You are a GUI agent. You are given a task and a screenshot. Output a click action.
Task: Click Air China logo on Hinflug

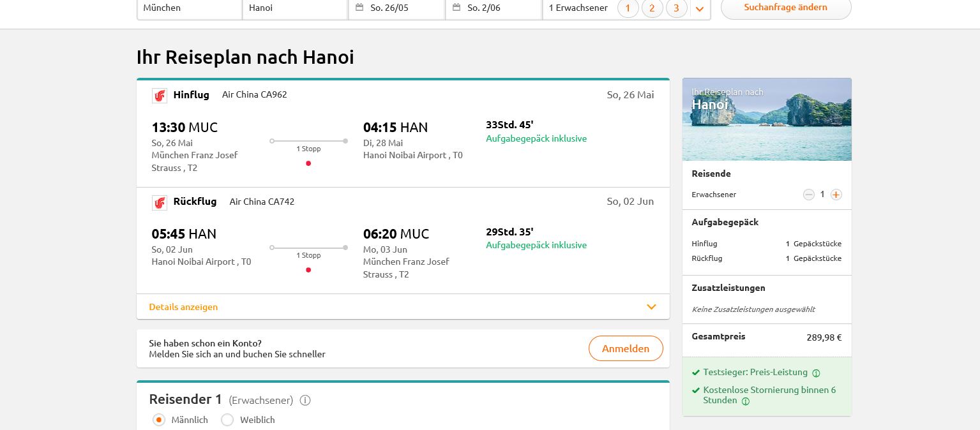pos(160,96)
